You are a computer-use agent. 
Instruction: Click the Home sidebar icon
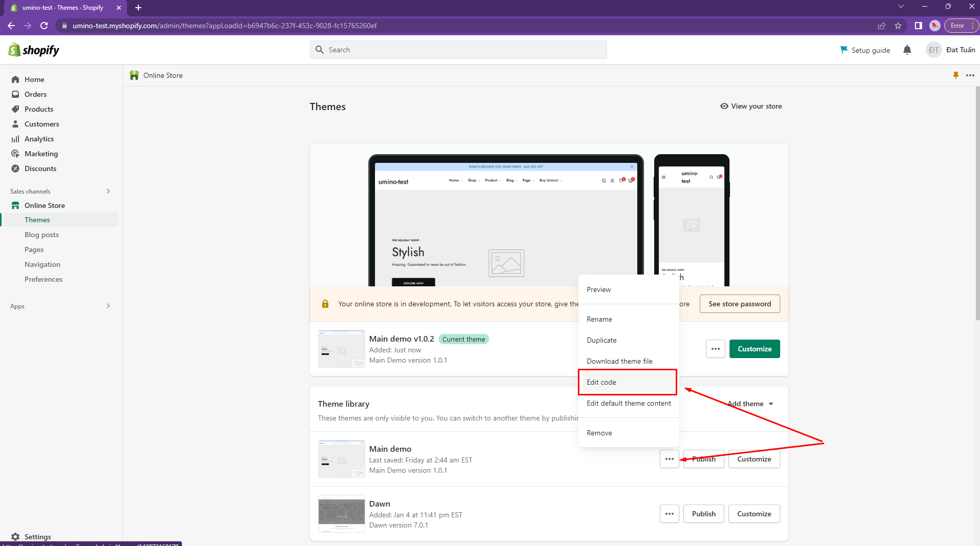(x=15, y=79)
